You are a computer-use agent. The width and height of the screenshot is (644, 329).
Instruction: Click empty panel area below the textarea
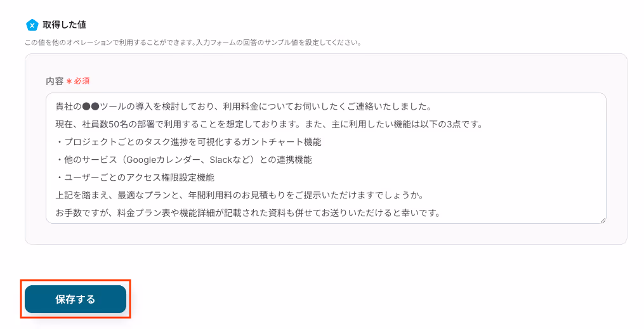point(325,234)
